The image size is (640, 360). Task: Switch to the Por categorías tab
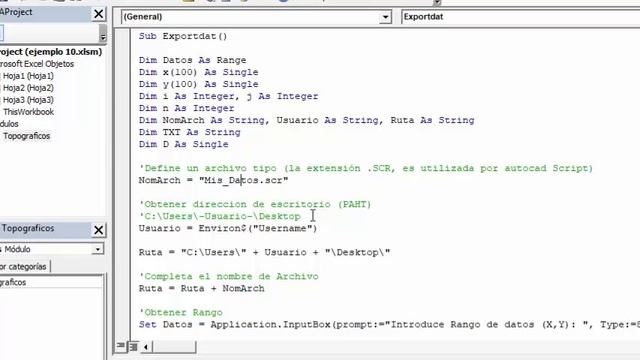[24, 267]
